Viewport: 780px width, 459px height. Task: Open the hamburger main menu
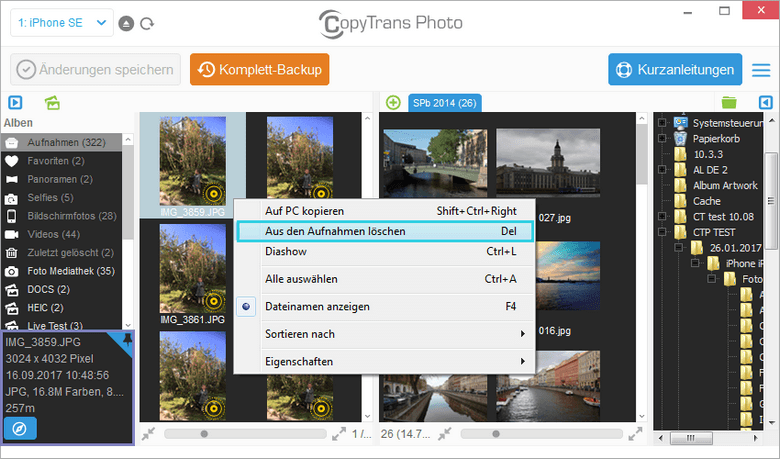pos(761,70)
